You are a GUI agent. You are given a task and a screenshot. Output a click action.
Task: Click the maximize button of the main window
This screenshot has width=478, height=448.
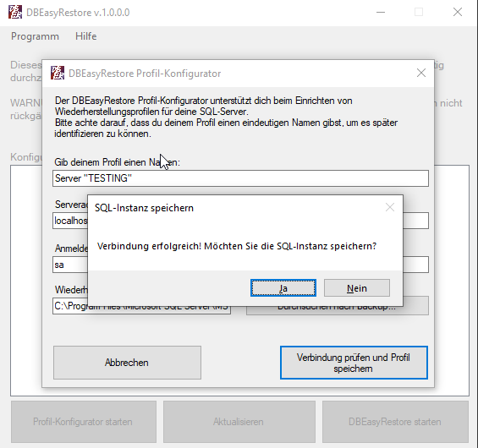pyautogui.click(x=419, y=12)
